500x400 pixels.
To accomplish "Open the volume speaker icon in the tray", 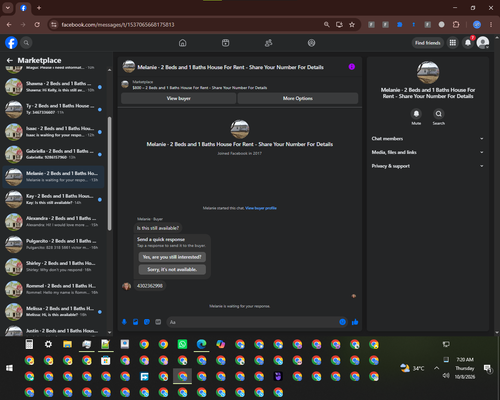I will [x=446, y=376].
